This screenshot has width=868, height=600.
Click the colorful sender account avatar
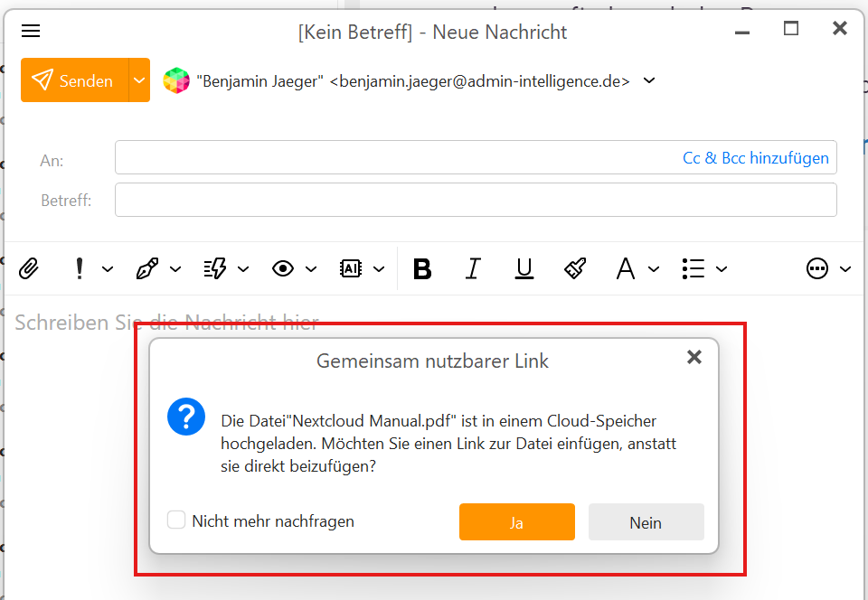(176, 80)
